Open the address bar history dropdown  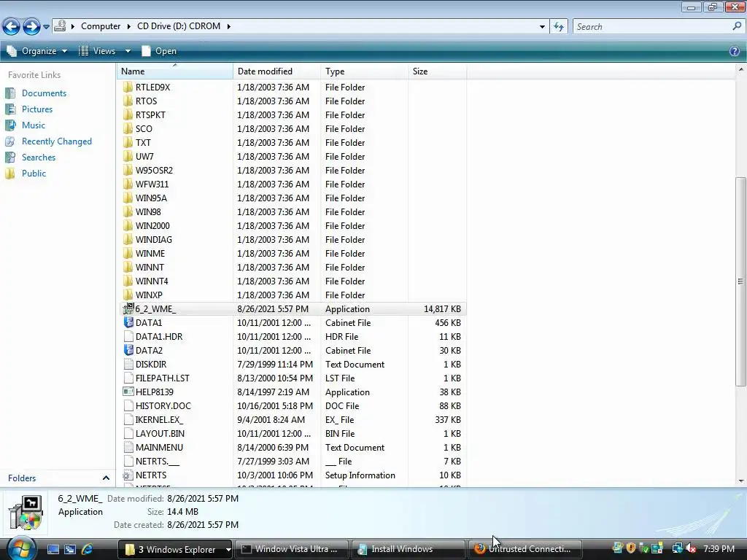coord(542,27)
